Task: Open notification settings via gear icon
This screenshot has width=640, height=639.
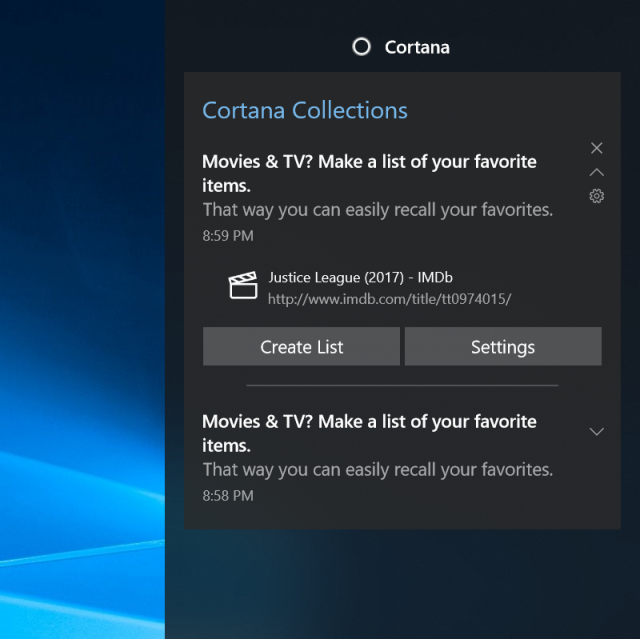Action: [x=597, y=196]
